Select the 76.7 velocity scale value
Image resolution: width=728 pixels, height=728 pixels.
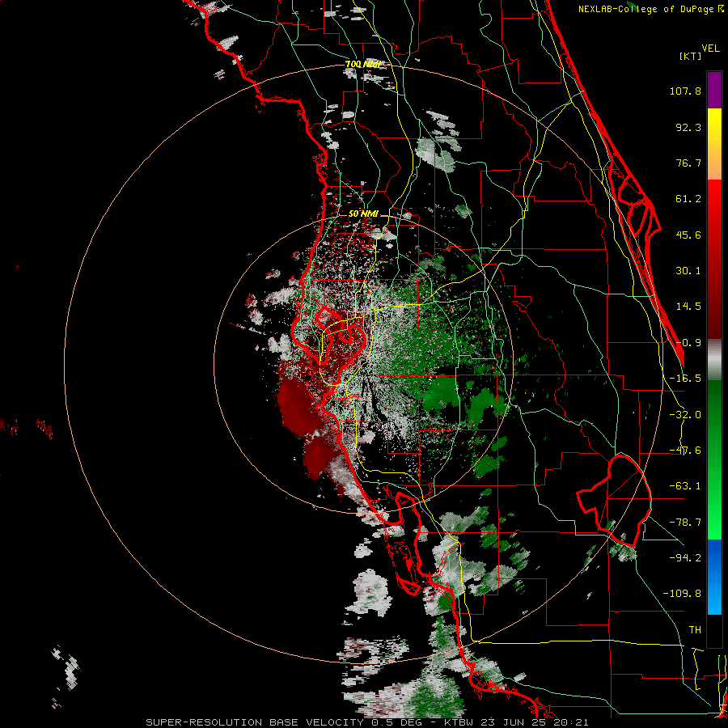[688, 163]
